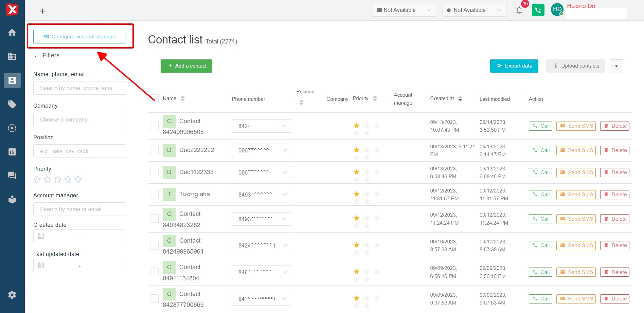This screenshot has height=313, width=644.
Task: Open the company building sidebar icon
Action: (x=12, y=56)
